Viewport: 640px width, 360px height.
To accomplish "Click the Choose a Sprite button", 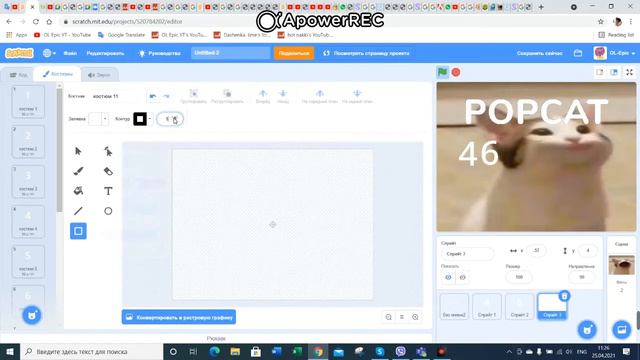I will pos(587,329).
